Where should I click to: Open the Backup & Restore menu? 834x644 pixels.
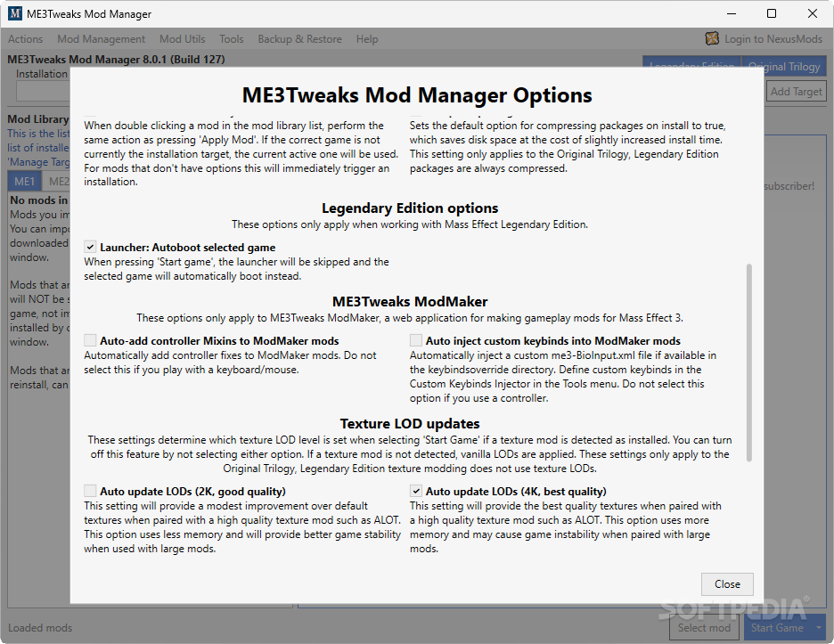[x=300, y=39]
